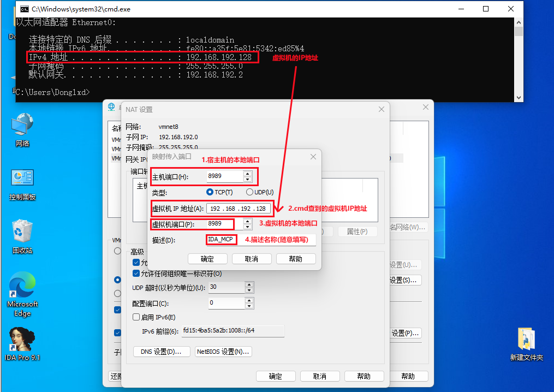Click the virtual network editor globe icon
Image resolution: width=554 pixels, height=392 pixels.
pos(111,107)
